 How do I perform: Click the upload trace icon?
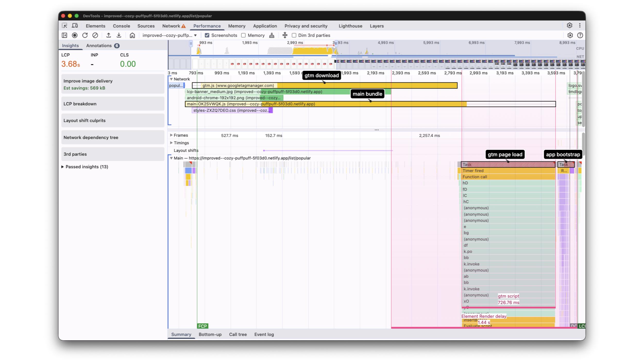click(x=108, y=35)
